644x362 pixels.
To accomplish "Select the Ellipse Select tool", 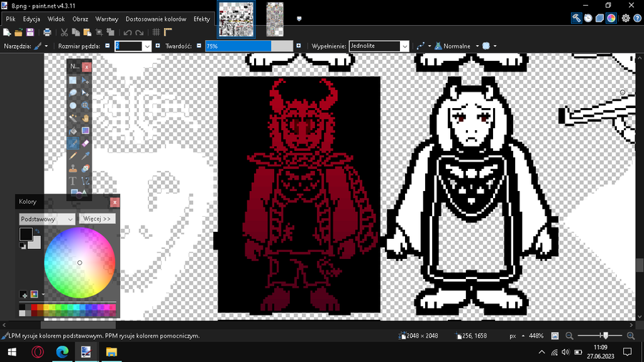I will tap(73, 105).
